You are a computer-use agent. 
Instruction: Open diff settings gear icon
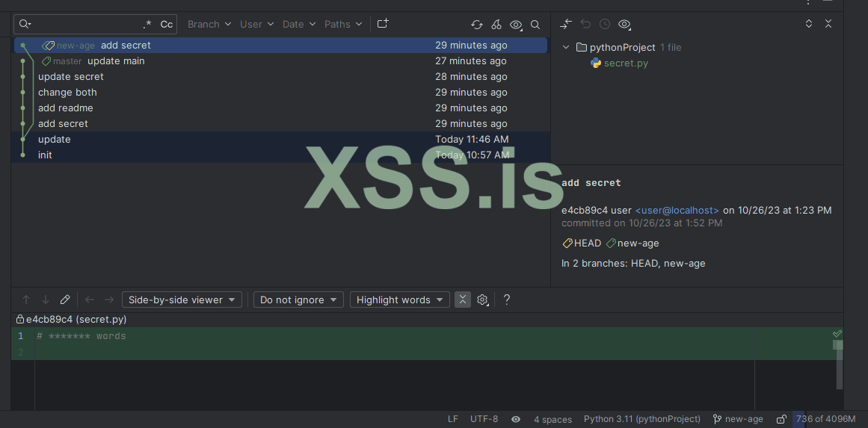483,300
